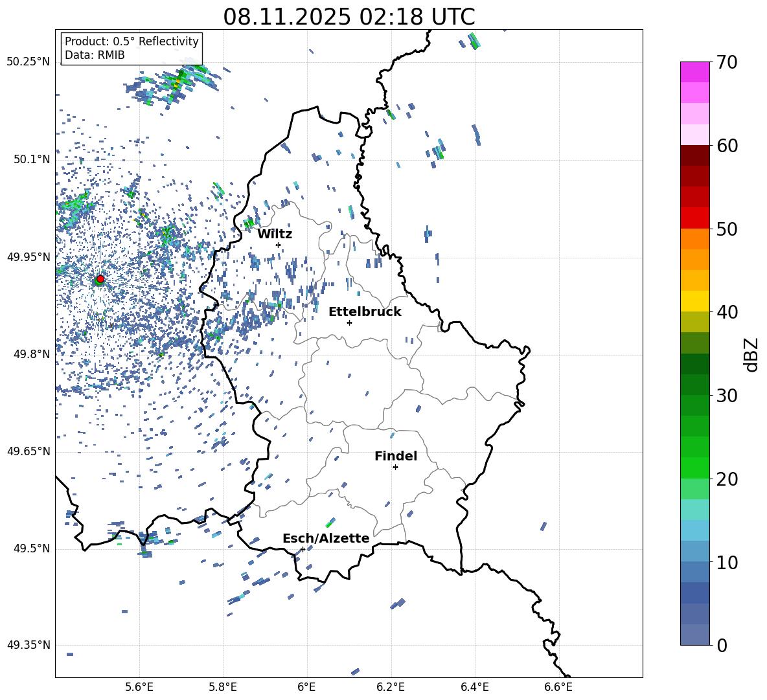The height and width of the screenshot is (700, 767).
Task: Pick the dark green colorbar swatch above 30
Action: (x=695, y=384)
